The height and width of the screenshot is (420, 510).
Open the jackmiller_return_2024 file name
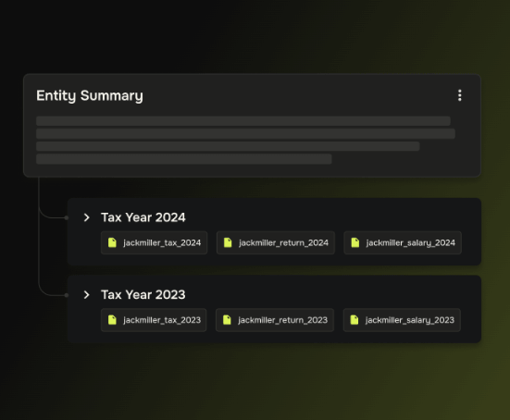[x=283, y=242]
